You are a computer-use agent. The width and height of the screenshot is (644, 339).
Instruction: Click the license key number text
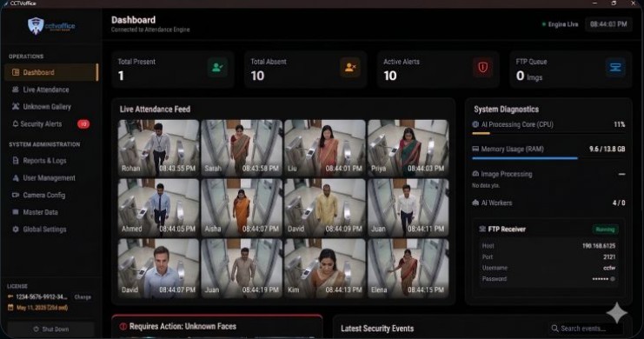41,296
